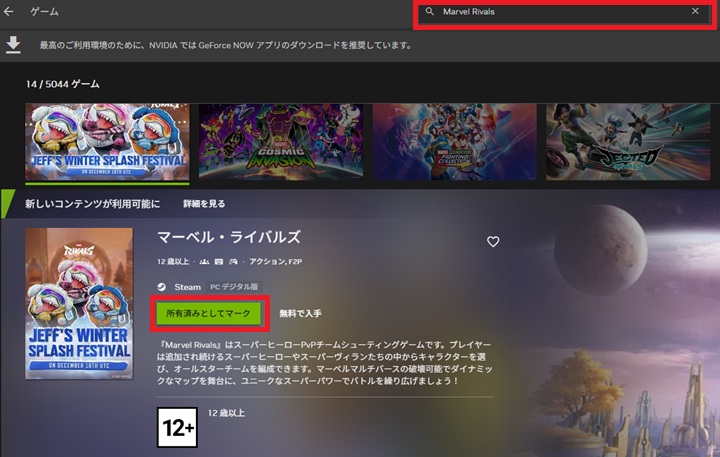Click the 無料で入手 link

[x=301, y=314]
